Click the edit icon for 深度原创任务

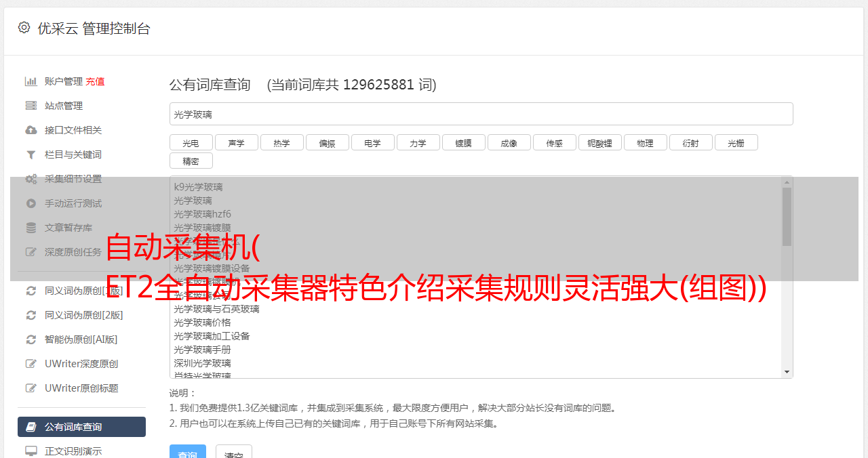point(31,252)
